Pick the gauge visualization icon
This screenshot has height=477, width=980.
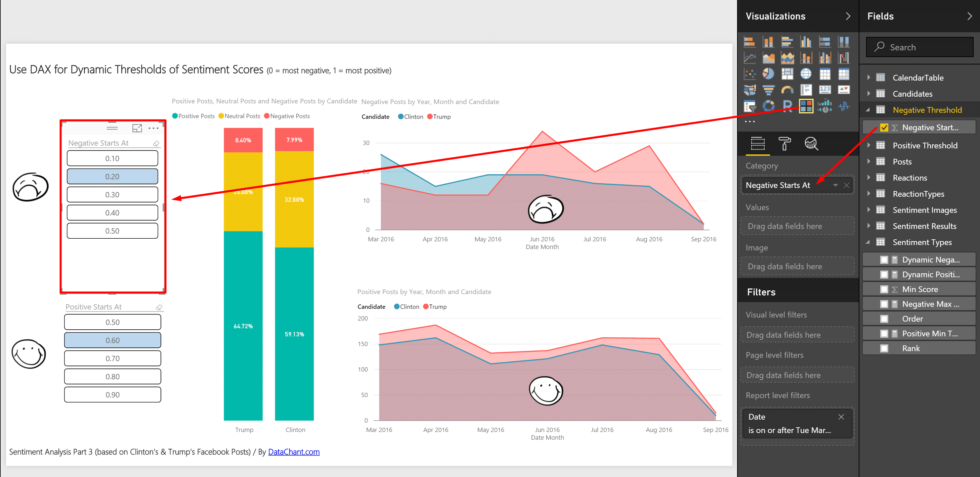[x=787, y=90]
